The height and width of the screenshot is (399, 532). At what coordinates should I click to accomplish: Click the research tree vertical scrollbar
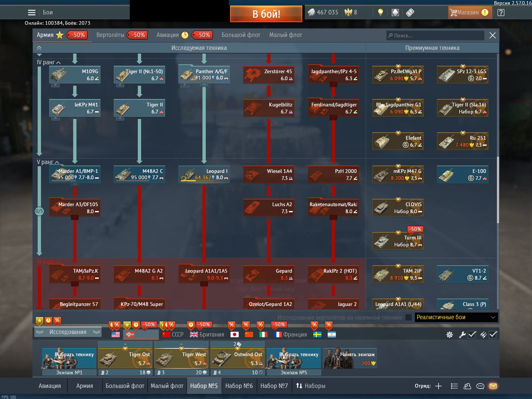pyautogui.click(x=498, y=190)
